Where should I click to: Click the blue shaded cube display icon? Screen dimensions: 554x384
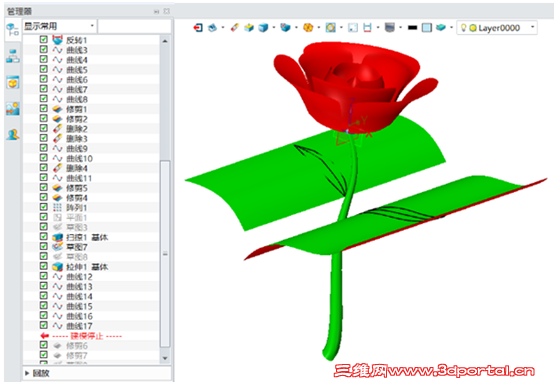(x=263, y=28)
